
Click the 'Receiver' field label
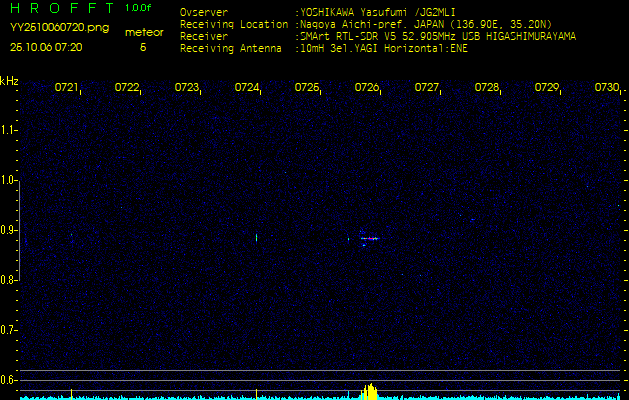tap(204, 37)
